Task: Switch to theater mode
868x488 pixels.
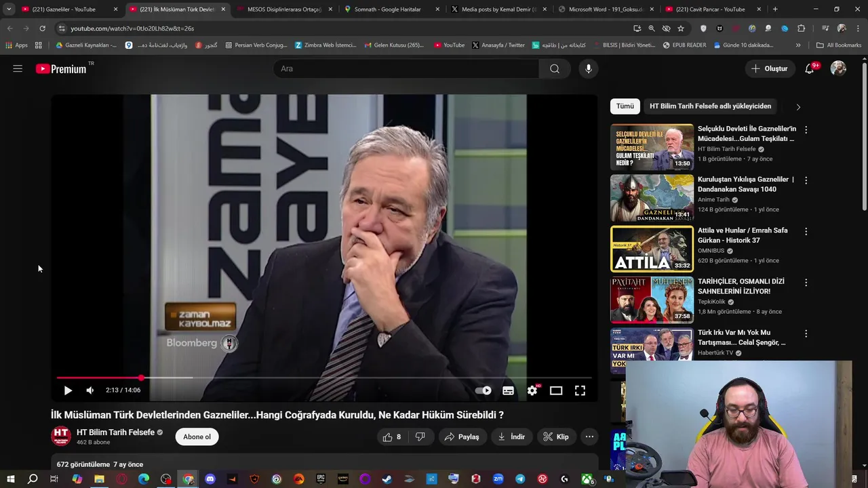Action: click(x=556, y=390)
